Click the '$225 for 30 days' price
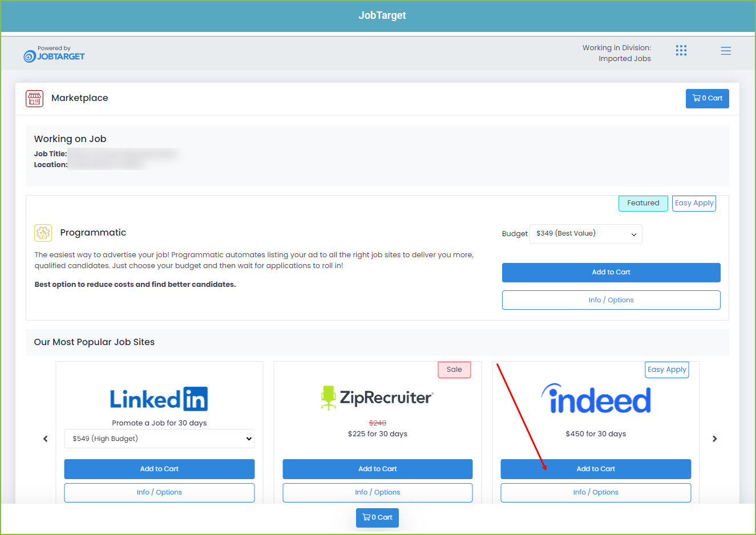This screenshot has height=535, width=756. (378, 434)
